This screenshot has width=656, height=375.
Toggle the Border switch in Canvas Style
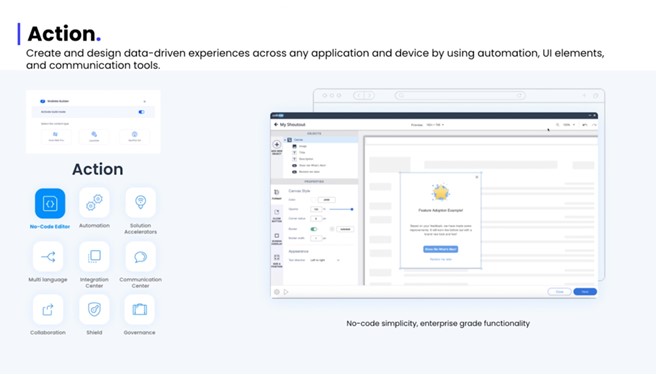(314, 229)
